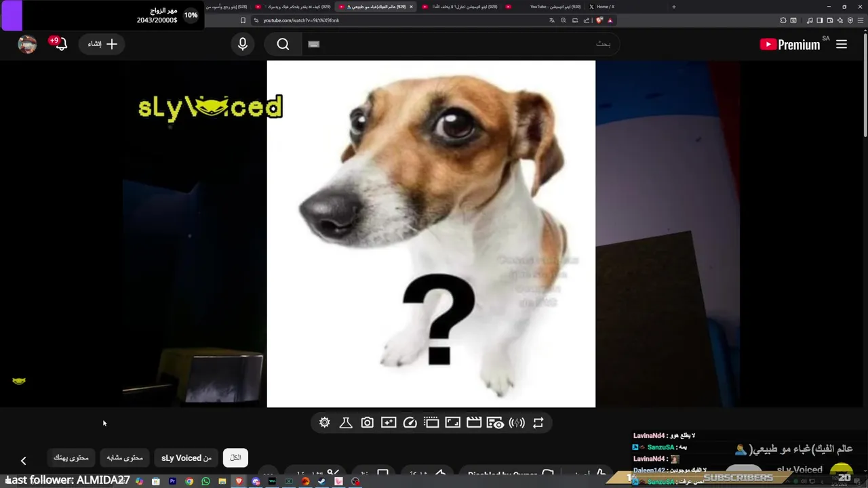The height and width of the screenshot is (488, 868).
Task: Toggle the eye visibility card icon
Action: (495, 423)
